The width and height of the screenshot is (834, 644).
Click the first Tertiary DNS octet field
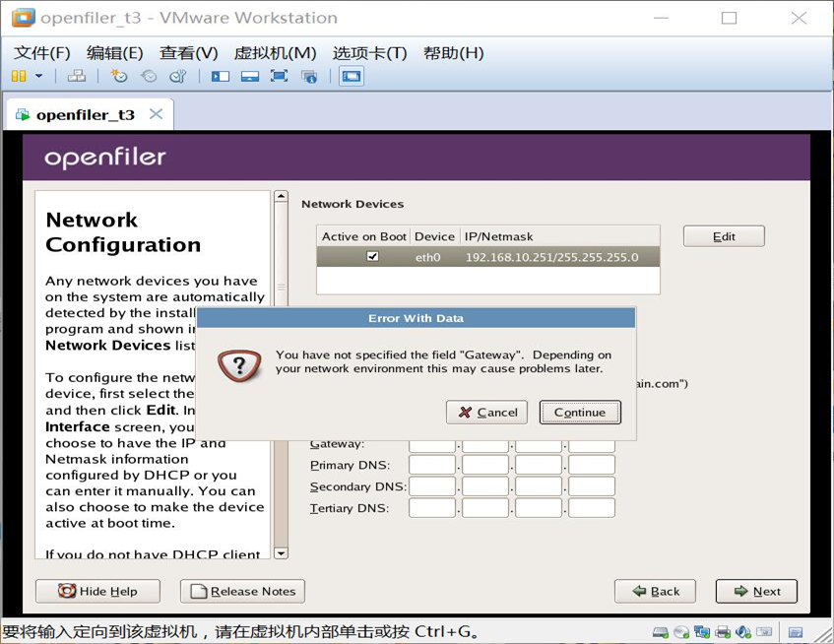pos(432,508)
